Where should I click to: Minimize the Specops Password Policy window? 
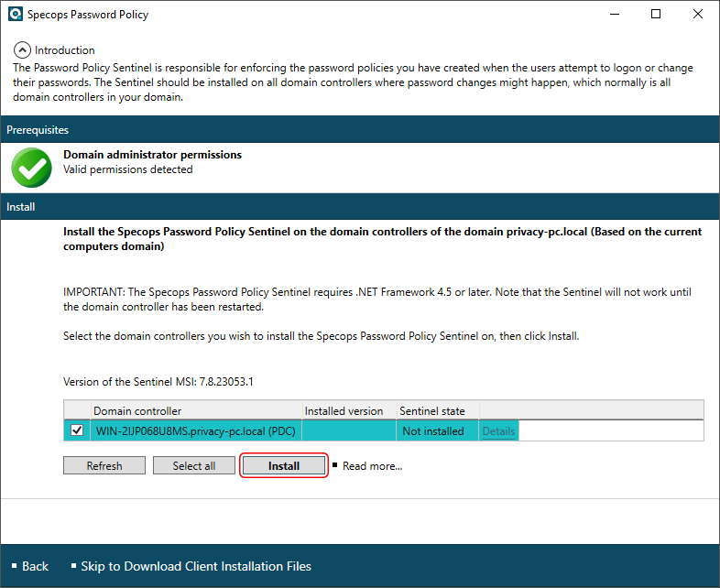tap(615, 15)
